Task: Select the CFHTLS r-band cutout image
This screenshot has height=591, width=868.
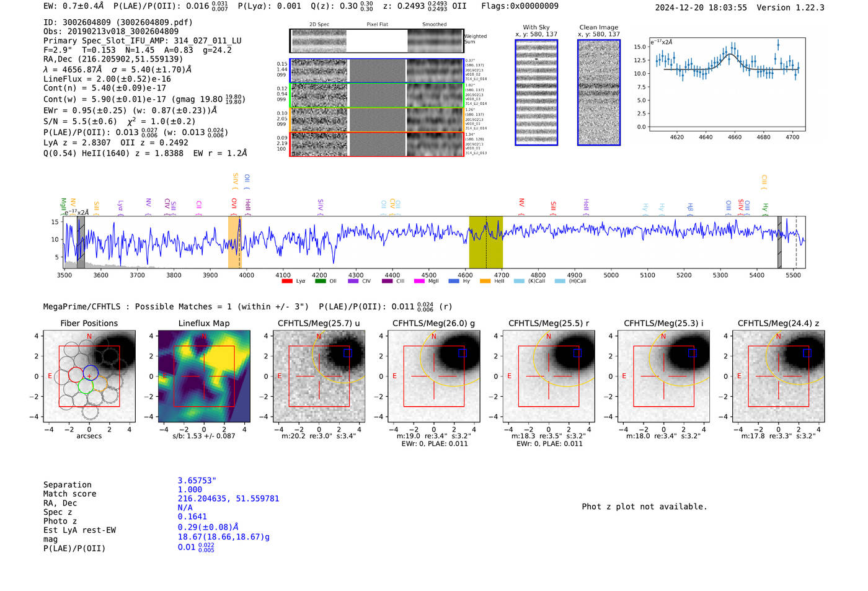Action: [549, 376]
